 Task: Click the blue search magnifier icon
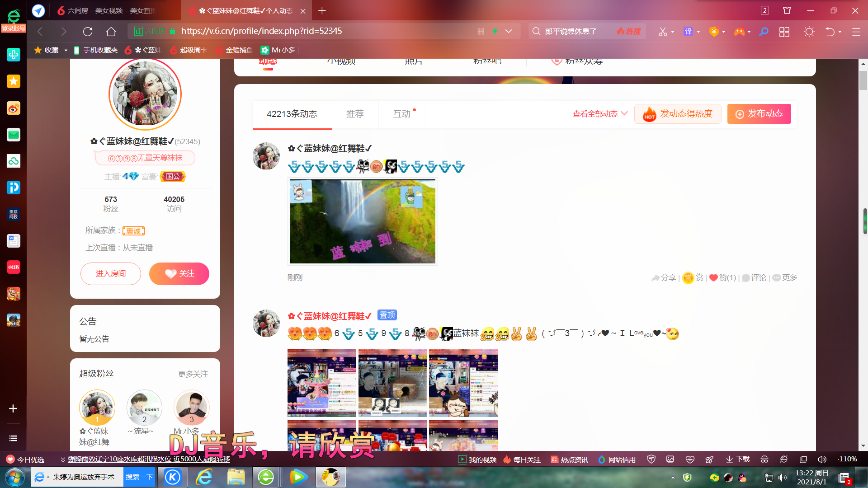point(764,32)
